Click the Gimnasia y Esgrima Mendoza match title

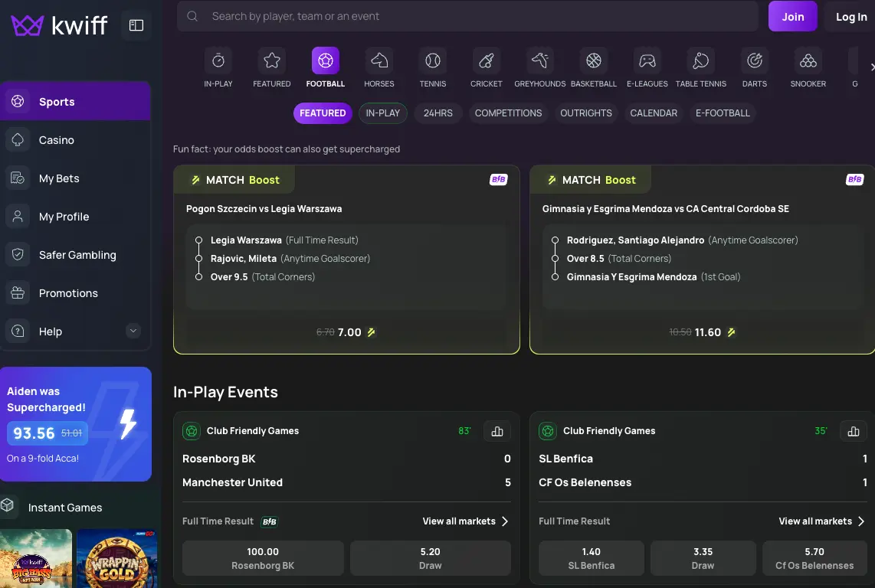coord(666,209)
